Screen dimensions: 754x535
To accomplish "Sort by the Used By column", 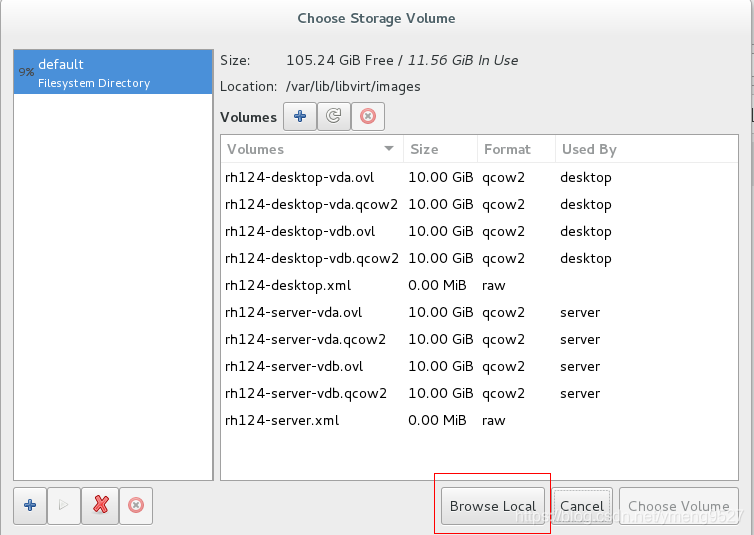I will 647,149.
